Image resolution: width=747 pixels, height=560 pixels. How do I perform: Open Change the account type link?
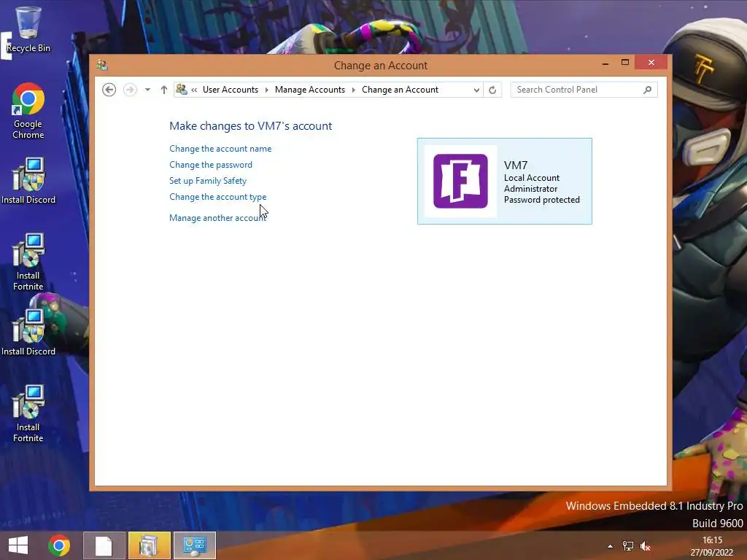coord(217,197)
